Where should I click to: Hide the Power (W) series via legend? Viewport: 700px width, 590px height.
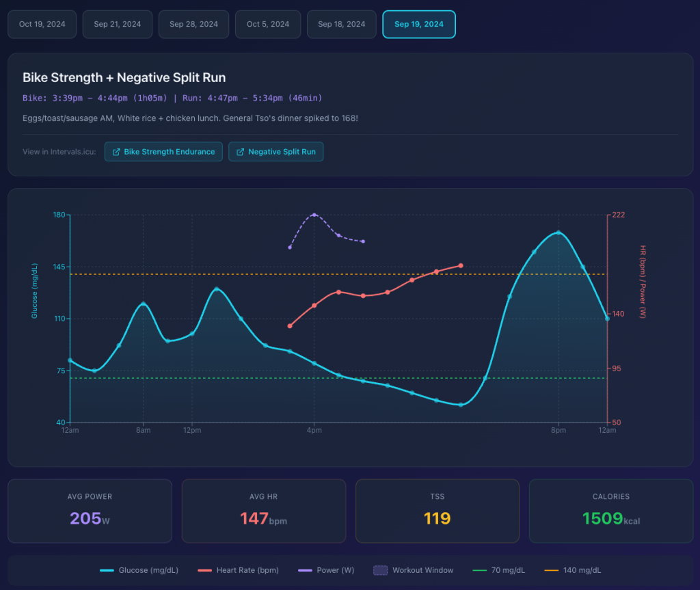click(327, 570)
